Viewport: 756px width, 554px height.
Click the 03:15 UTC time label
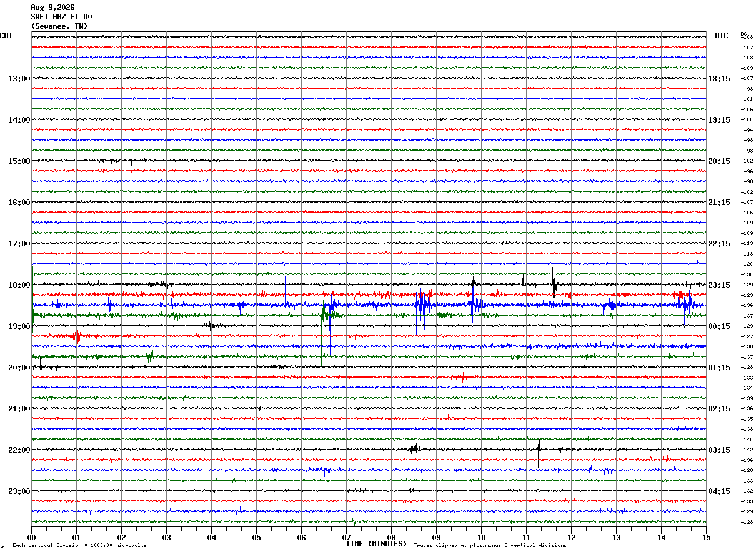[x=719, y=450]
